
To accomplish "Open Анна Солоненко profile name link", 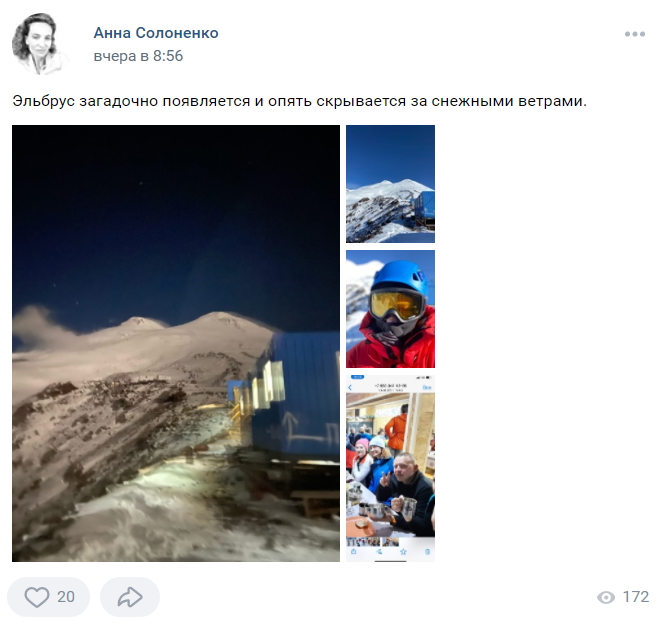I will tap(156, 33).
